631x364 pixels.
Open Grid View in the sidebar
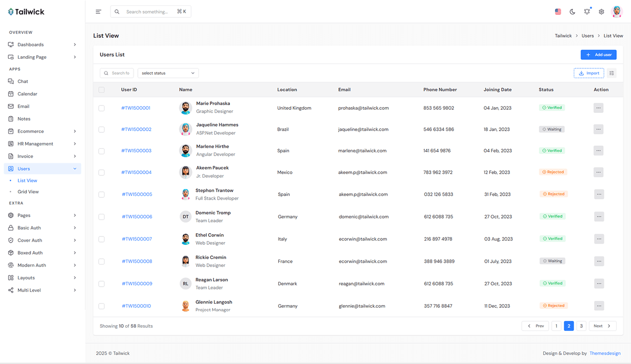[28, 192]
